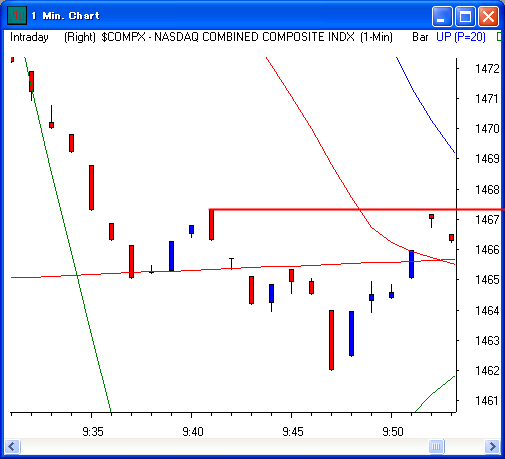Click the empty scrollbar track area

point(224,446)
